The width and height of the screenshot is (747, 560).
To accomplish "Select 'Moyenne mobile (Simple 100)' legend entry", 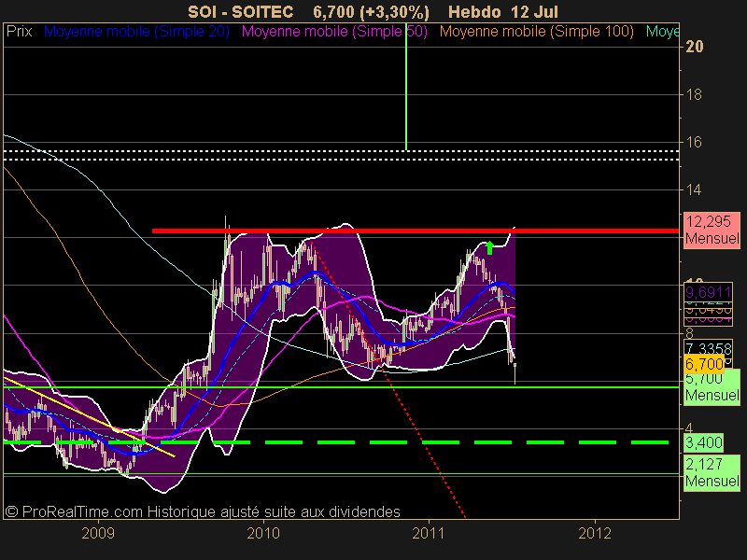I will (536, 32).
